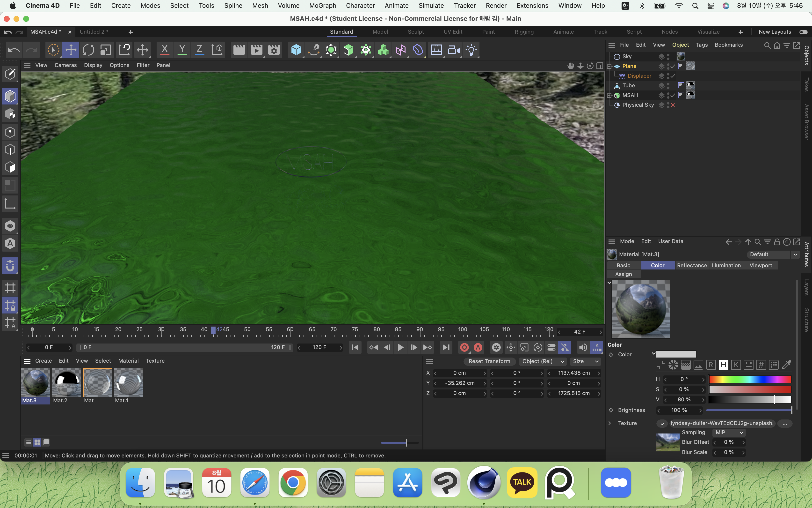Collapse the material preview section

(609, 283)
